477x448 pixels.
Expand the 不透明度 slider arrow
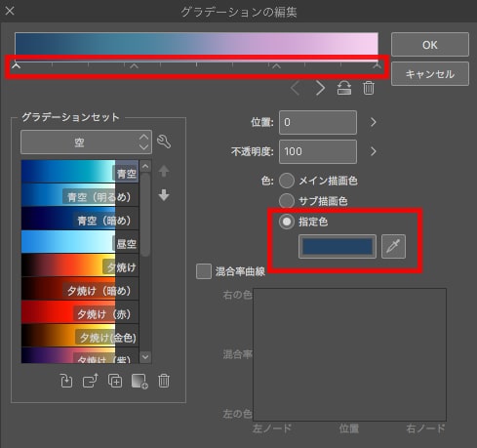click(374, 151)
